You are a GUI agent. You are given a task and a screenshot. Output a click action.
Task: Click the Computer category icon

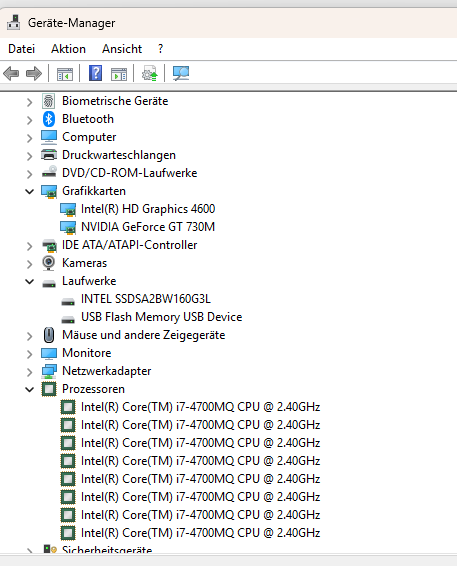click(x=49, y=137)
